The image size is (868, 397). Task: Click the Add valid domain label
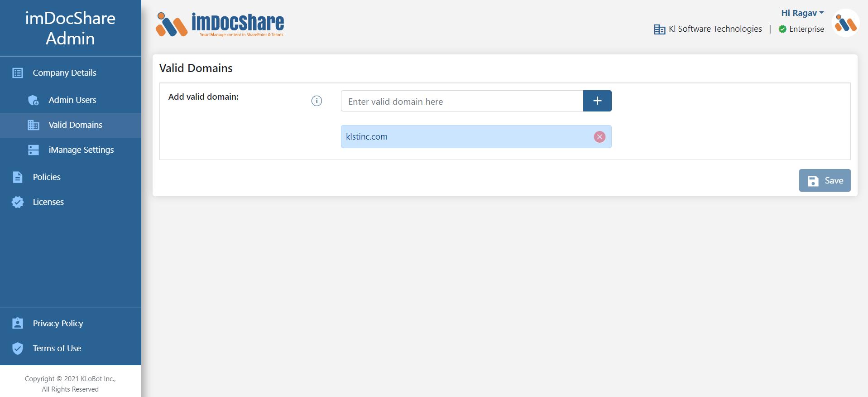coord(203,97)
